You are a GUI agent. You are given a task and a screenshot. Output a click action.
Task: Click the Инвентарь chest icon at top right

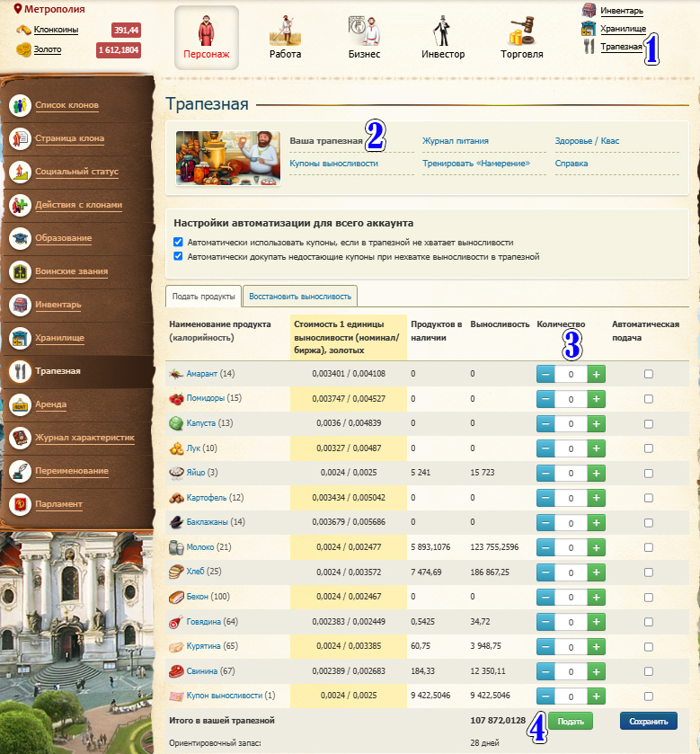(x=589, y=11)
